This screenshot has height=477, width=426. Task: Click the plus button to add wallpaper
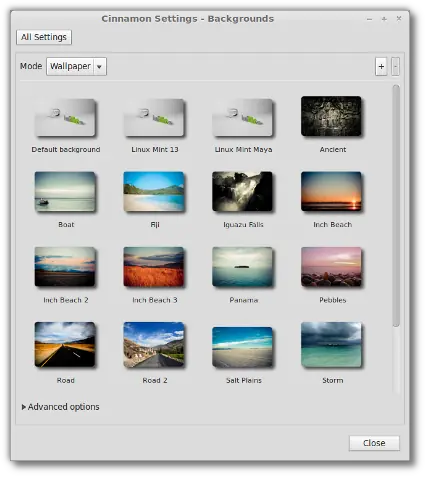coord(381,67)
